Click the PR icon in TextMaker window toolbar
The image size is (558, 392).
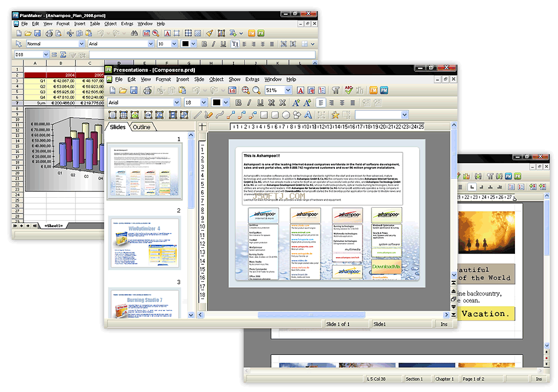click(x=518, y=176)
